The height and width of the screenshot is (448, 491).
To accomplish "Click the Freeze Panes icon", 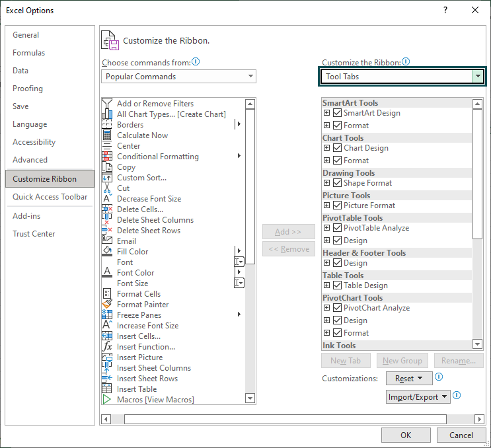I will tap(107, 315).
